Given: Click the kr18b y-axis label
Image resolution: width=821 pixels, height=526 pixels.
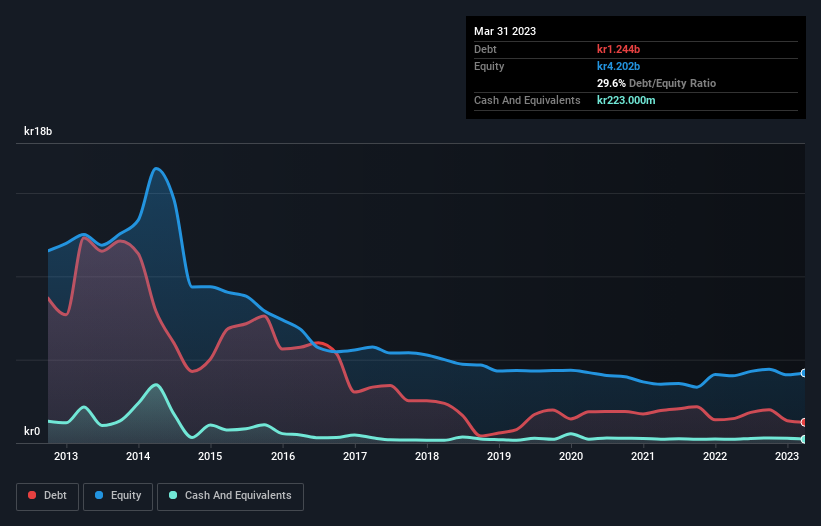Looking at the screenshot, I should 38,131.
